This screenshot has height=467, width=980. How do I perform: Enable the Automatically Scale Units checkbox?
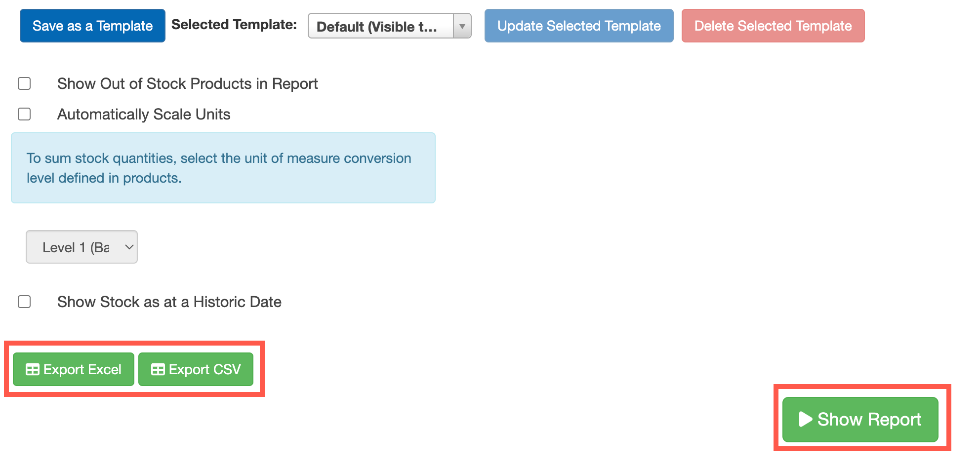pos(24,115)
